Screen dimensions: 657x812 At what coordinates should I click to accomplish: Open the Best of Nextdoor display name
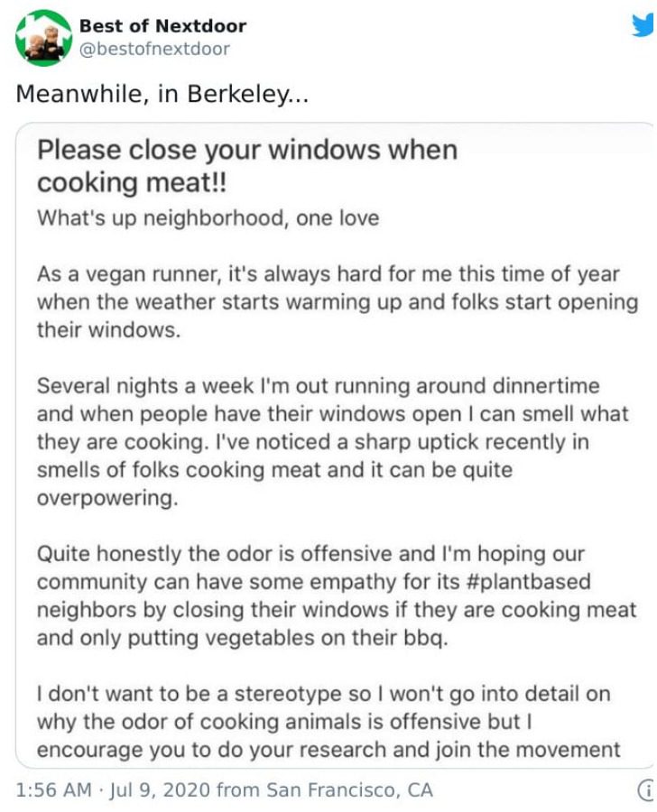click(162, 25)
